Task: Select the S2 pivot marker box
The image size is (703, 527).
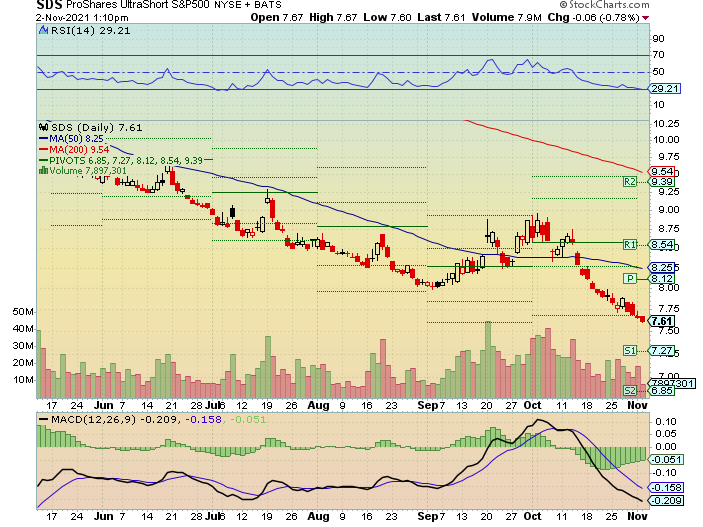Action: tap(630, 391)
